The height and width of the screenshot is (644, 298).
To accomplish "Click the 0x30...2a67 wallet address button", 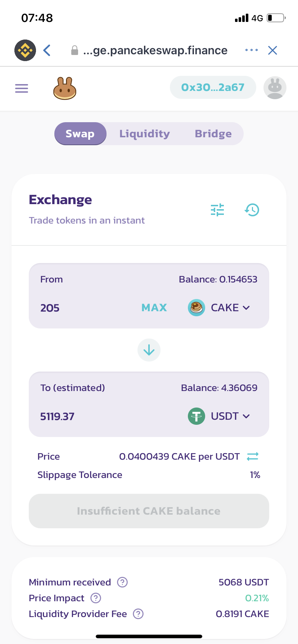I will [213, 87].
